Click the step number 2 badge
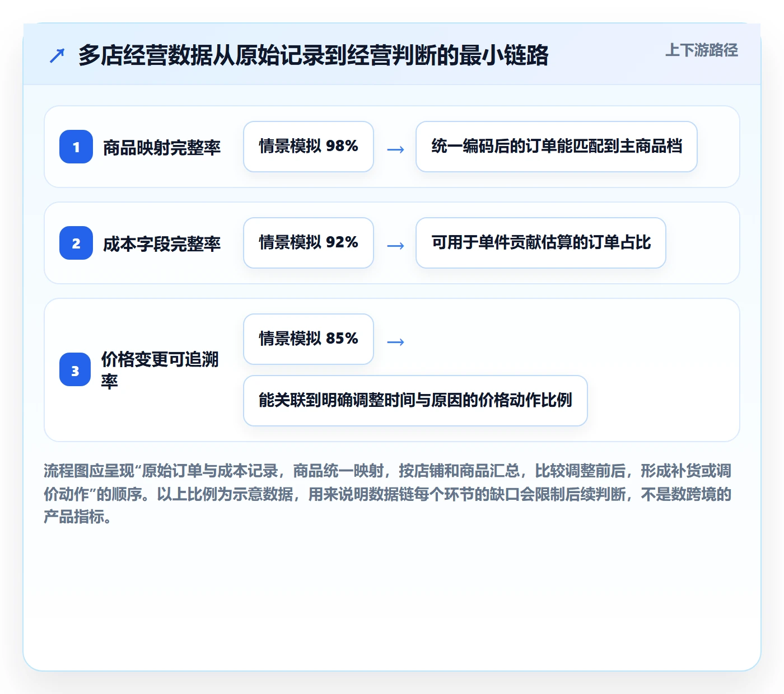Viewport: 784px width, 694px height. (x=76, y=243)
